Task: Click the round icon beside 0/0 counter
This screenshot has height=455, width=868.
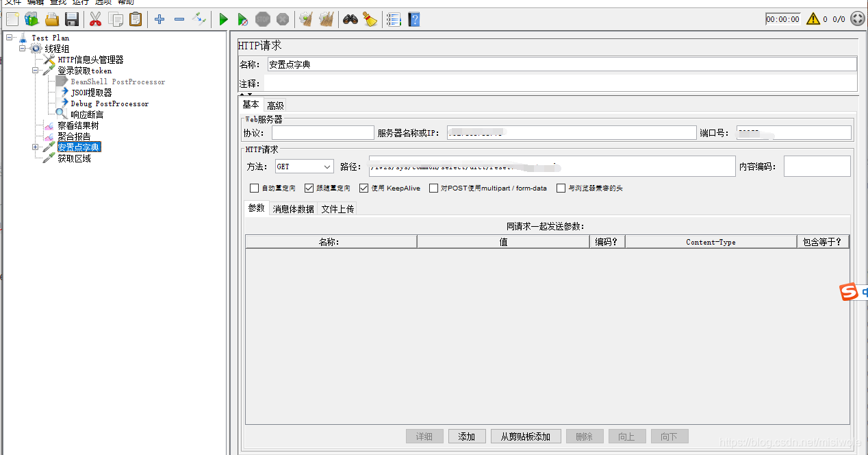Action: 857,19
